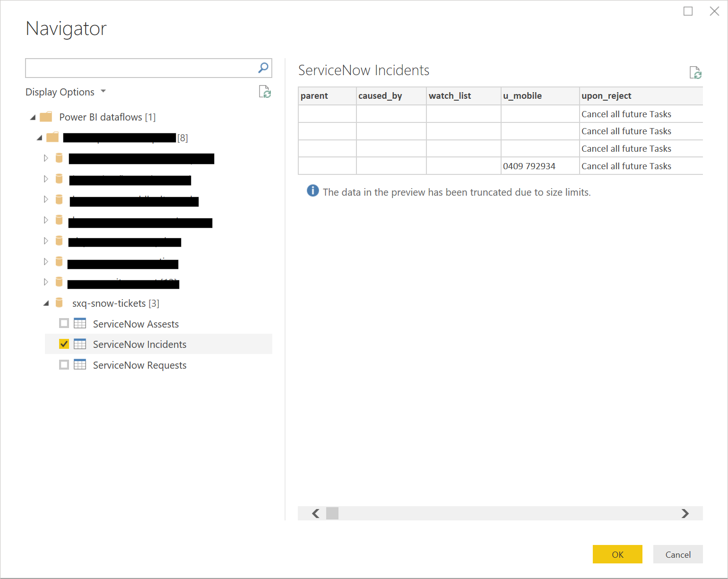Click the upon_reject column header
The width and height of the screenshot is (728, 579).
tap(641, 96)
